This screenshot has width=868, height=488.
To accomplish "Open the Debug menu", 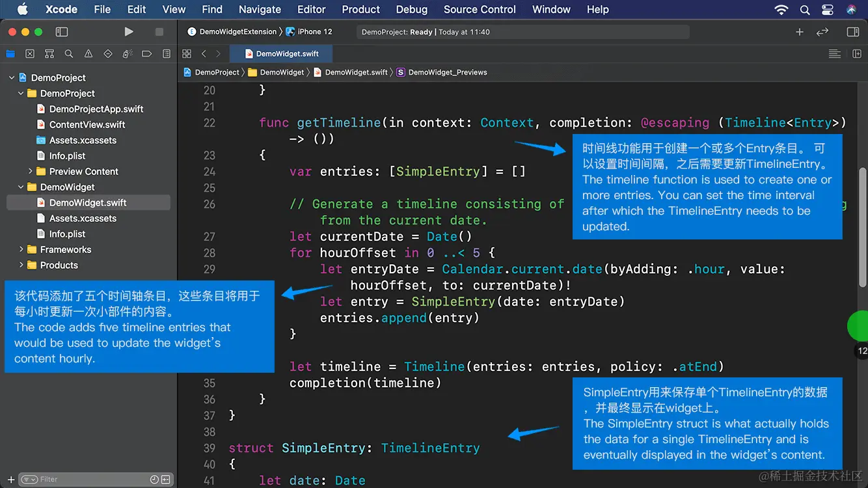I will click(412, 9).
